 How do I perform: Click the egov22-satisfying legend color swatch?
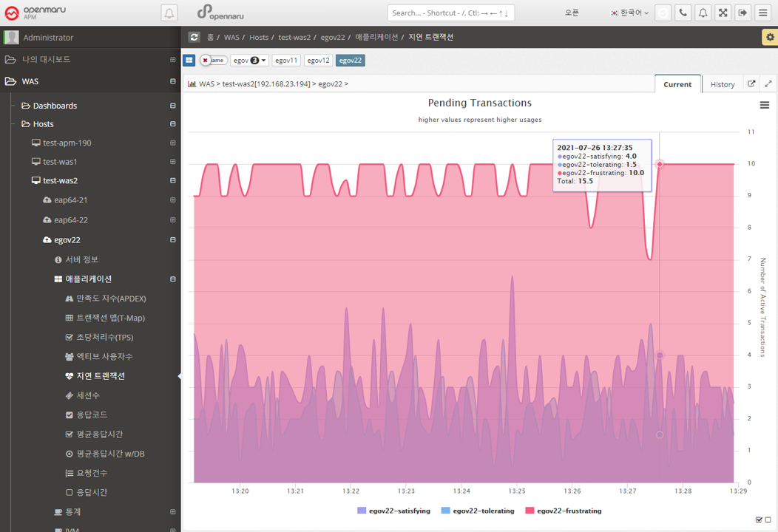tap(362, 511)
